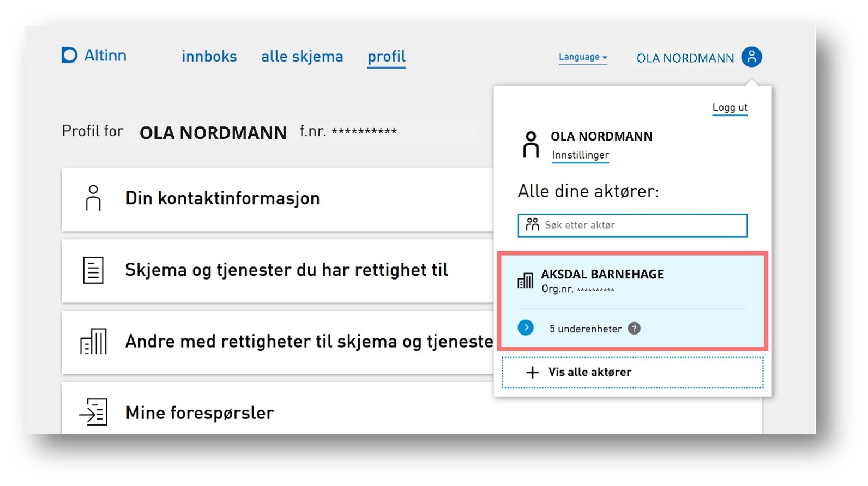The width and height of the screenshot is (868, 486).
Task: Open Innstillinger link under Ola Nordmann
Action: coord(581,155)
